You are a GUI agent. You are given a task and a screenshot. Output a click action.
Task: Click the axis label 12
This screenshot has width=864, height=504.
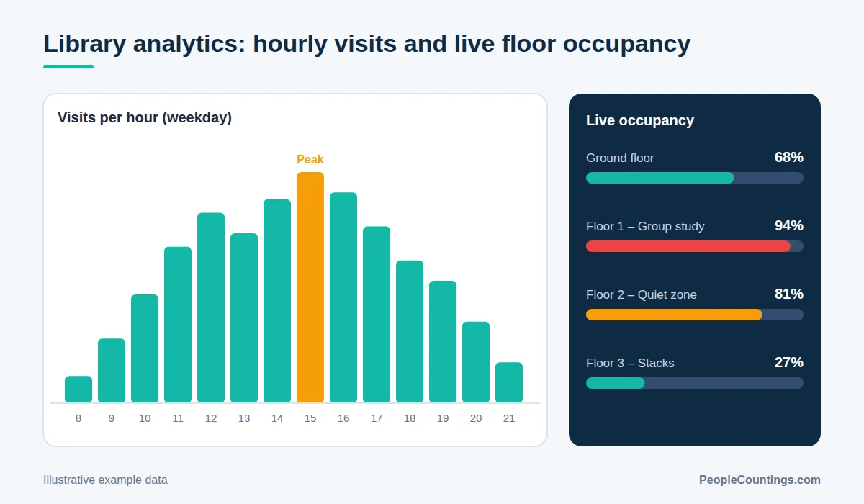coord(211,418)
